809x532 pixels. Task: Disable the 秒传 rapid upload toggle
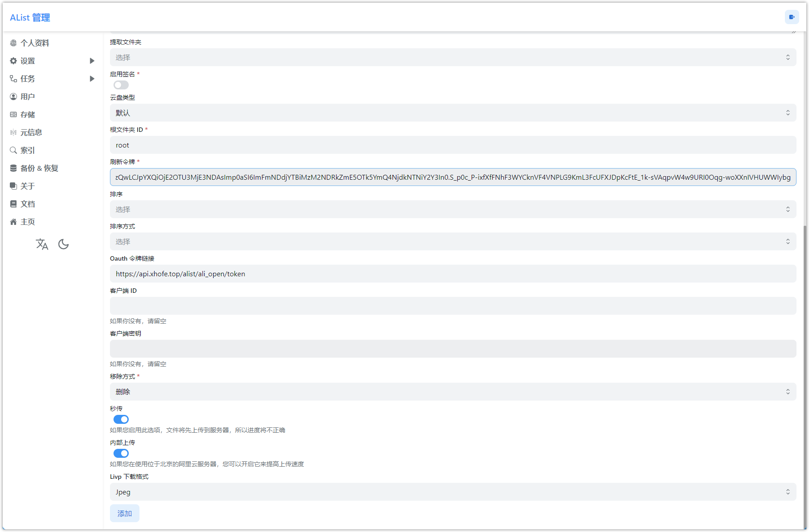coord(121,419)
